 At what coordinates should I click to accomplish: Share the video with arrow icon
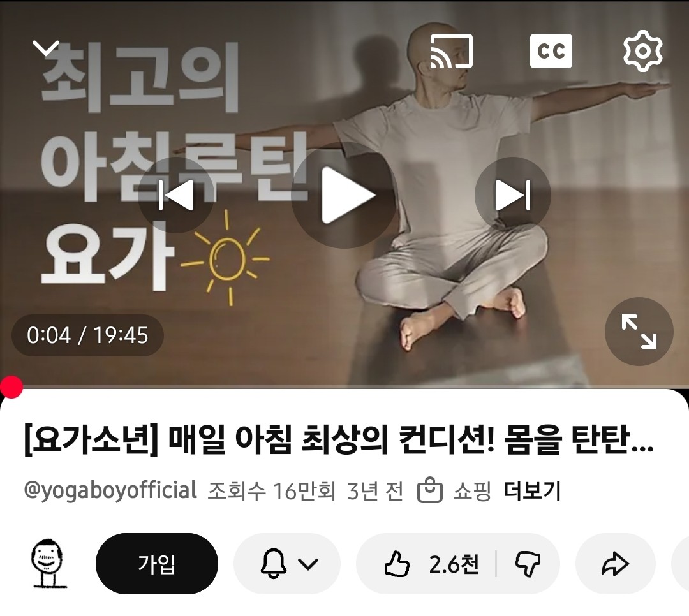[615, 564]
